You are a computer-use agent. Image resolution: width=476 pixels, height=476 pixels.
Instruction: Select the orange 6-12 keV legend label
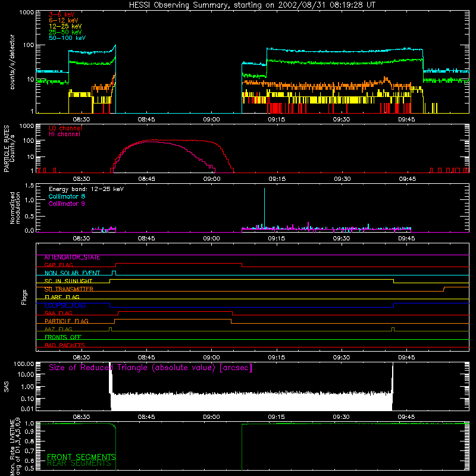(x=63, y=20)
